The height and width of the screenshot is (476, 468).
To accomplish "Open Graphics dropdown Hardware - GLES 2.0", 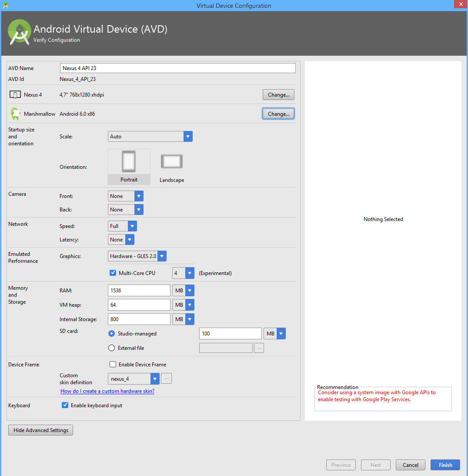I will tap(137, 256).
